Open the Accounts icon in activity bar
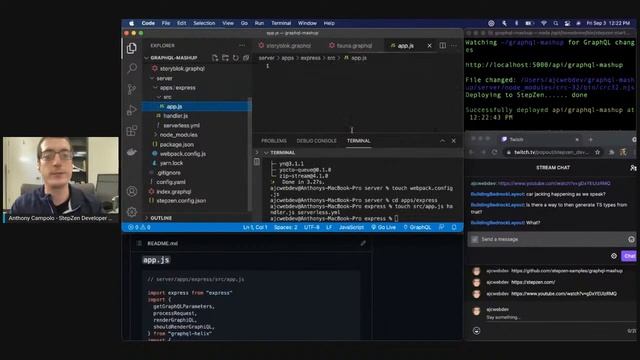Screen dimensions: 640x360 (132, 191)
